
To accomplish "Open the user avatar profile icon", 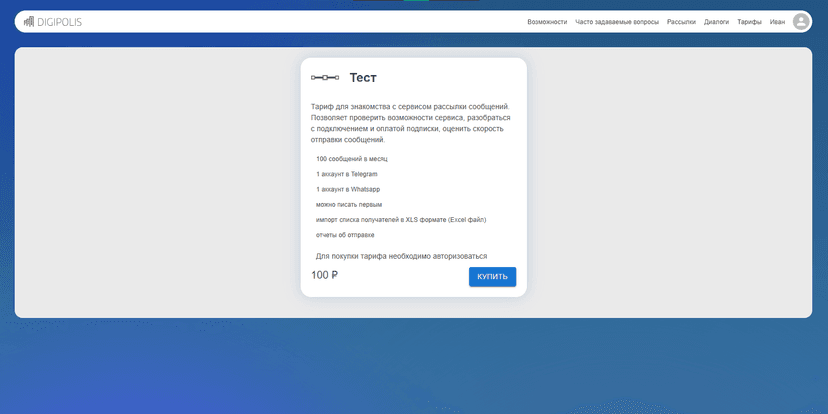I will tap(801, 21).
